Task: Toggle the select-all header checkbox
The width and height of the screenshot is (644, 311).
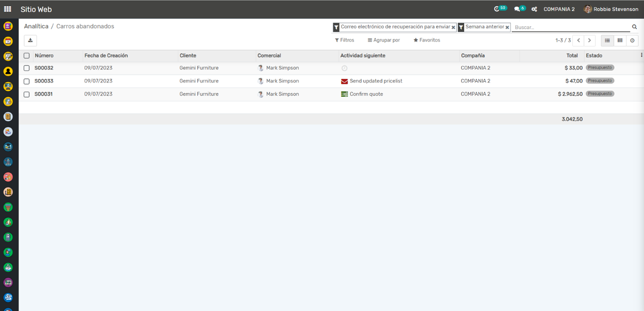Action: click(x=27, y=56)
